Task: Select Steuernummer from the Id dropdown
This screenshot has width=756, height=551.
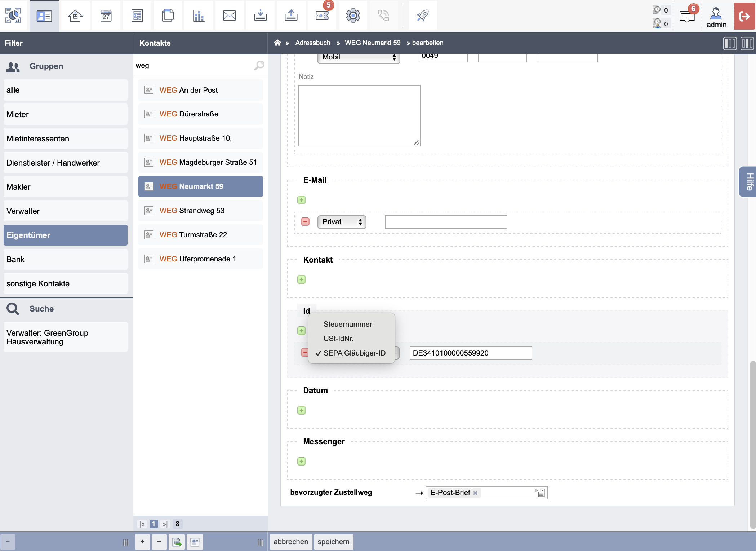Action: click(348, 324)
